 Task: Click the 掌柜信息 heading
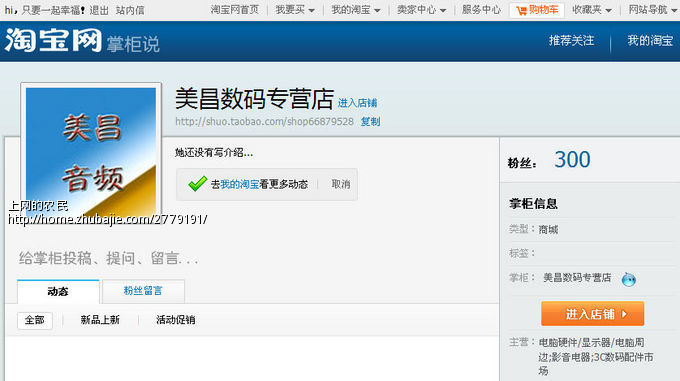(x=533, y=204)
